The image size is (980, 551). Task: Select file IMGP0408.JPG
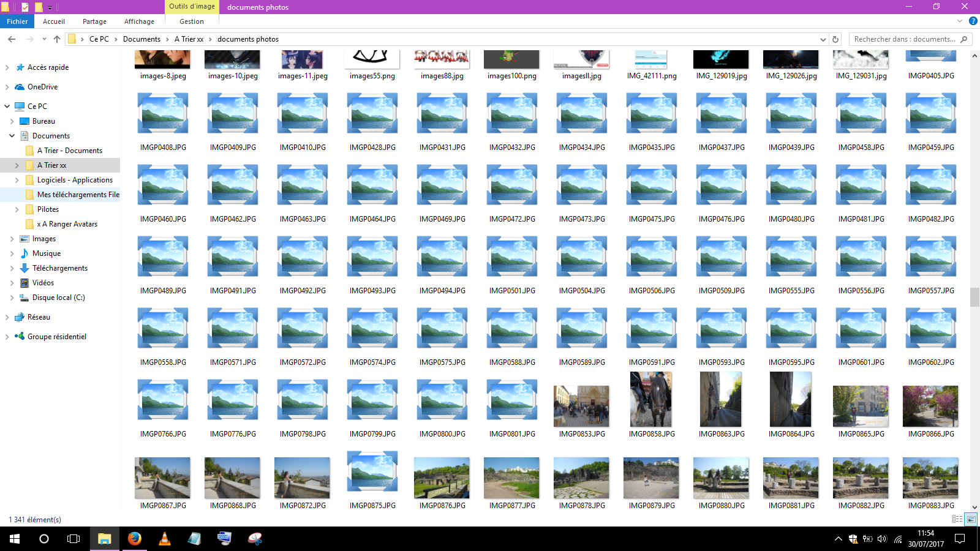coord(163,122)
